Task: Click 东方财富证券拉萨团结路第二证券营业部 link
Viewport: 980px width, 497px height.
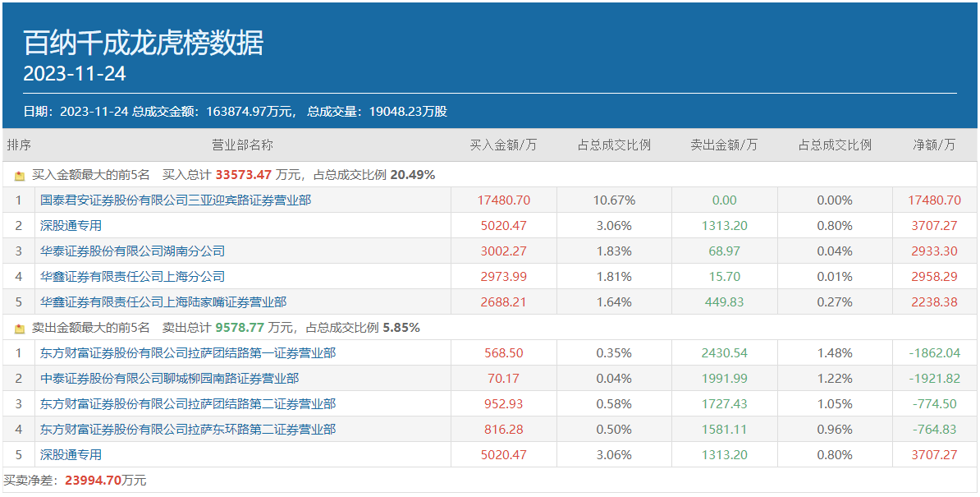Action: point(188,403)
